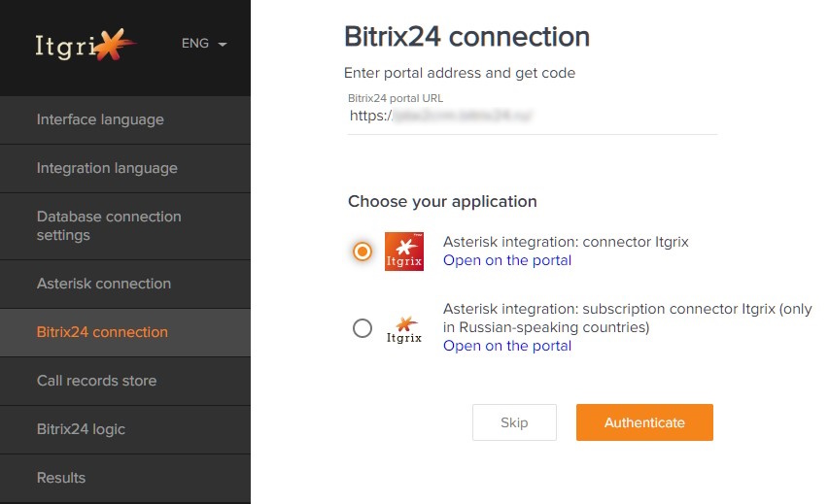Open the Results step
829x504 pixels.
(125, 478)
